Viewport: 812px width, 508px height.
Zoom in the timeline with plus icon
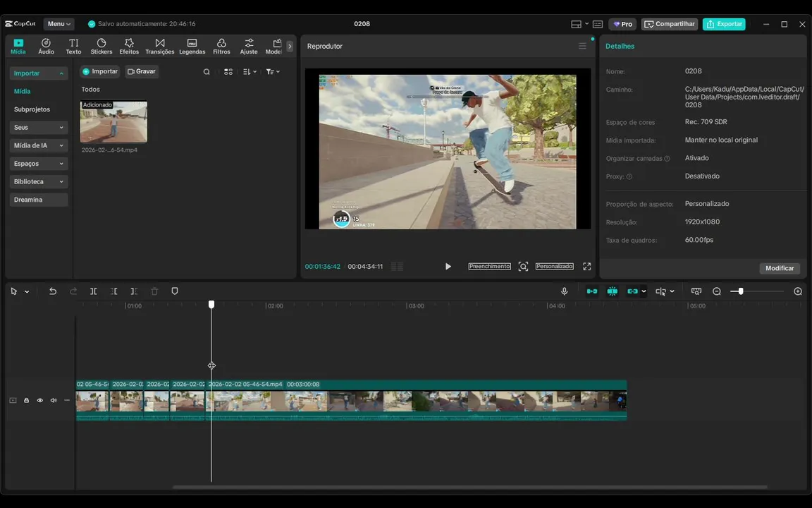coord(798,291)
